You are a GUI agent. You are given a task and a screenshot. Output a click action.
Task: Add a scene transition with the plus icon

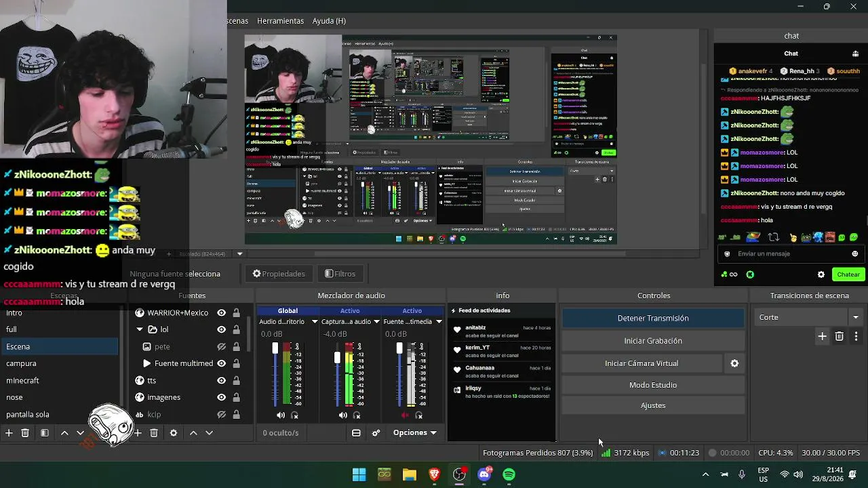pyautogui.click(x=823, y=336)
